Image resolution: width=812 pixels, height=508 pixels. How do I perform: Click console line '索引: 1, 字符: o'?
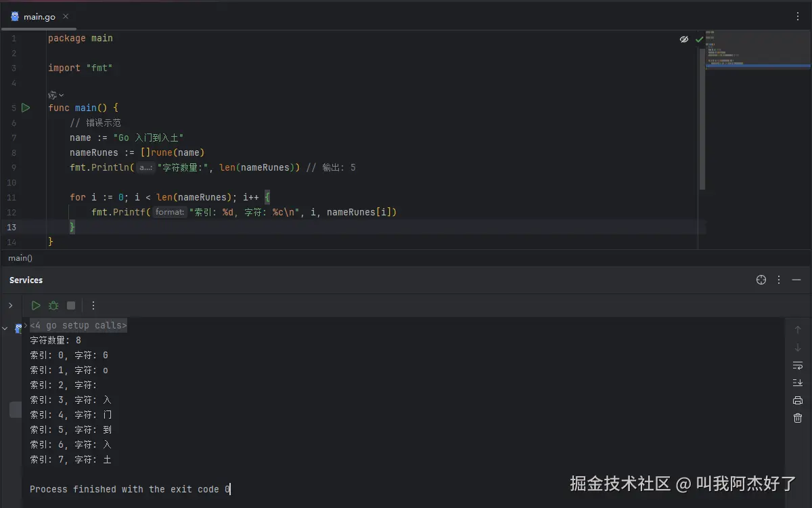(x=69, y=371)
